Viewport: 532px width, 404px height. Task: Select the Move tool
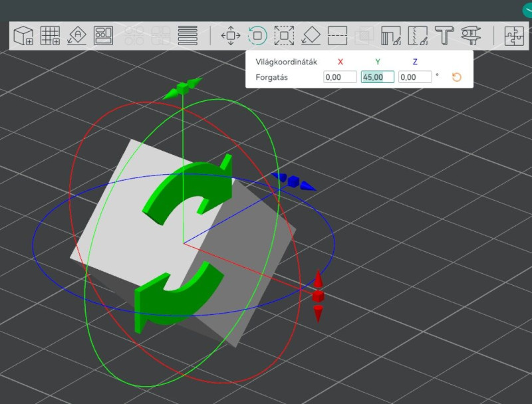(x=231, y=36)
